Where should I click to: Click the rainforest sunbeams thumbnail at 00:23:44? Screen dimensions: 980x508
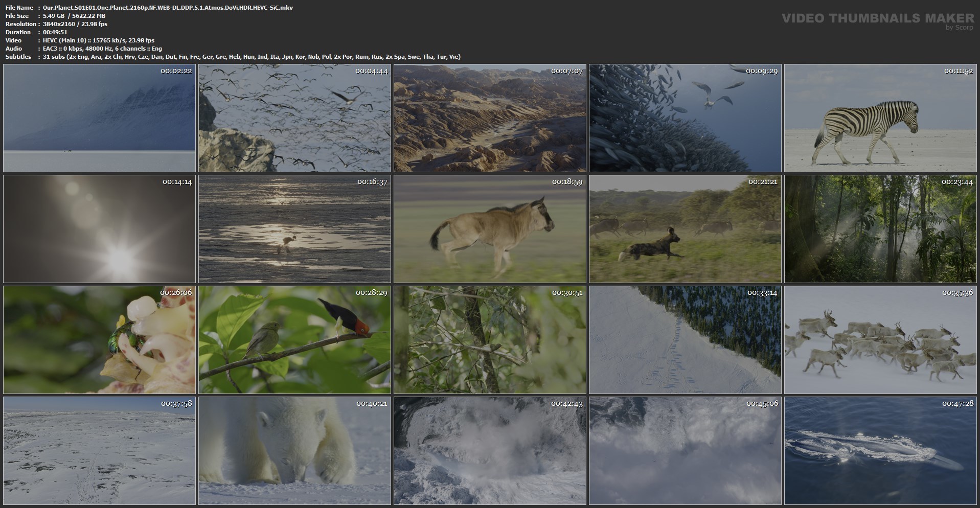[880, 229]
